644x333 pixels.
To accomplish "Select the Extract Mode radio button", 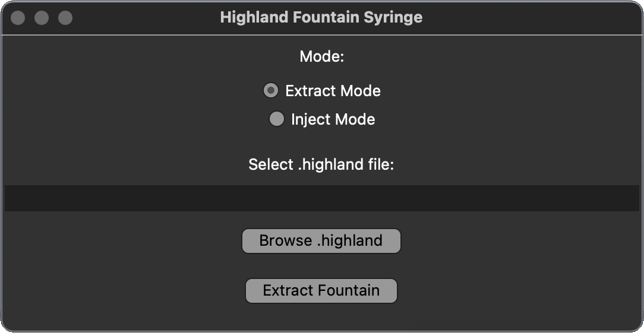I will [x=271, y=91].
